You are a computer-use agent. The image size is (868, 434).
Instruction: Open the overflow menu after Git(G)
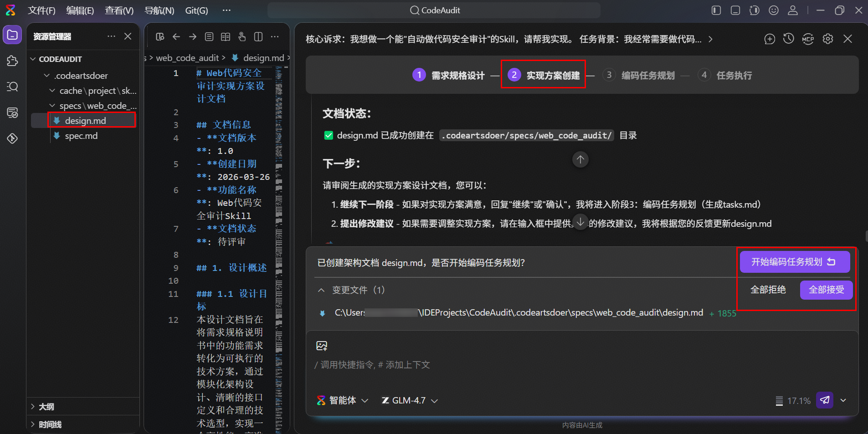[226, 10]
